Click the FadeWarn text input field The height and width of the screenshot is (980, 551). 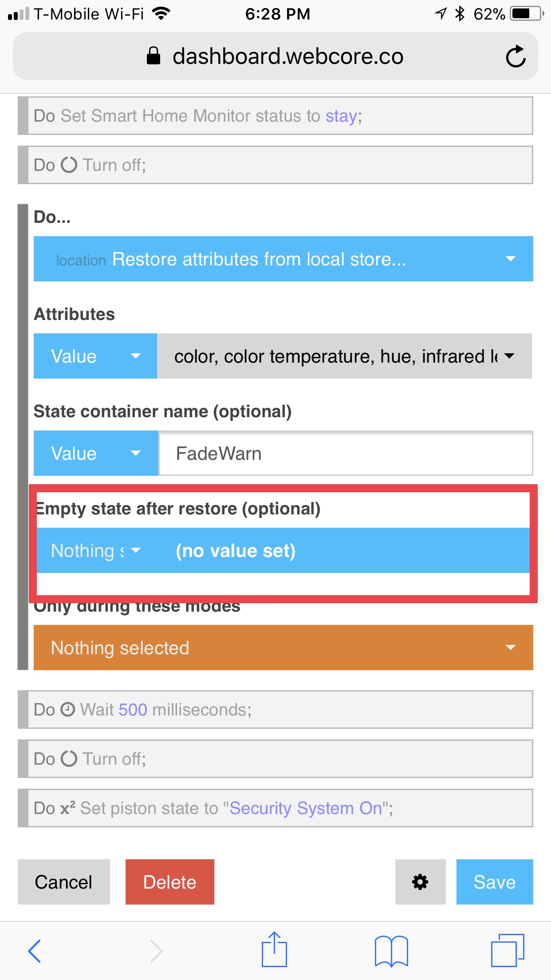tap(346, 453)
